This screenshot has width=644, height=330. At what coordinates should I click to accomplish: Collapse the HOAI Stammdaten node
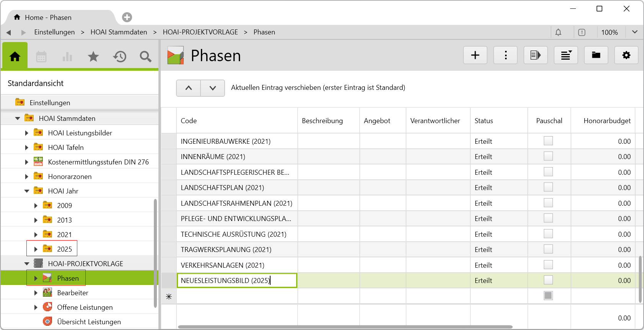point(17,119)
